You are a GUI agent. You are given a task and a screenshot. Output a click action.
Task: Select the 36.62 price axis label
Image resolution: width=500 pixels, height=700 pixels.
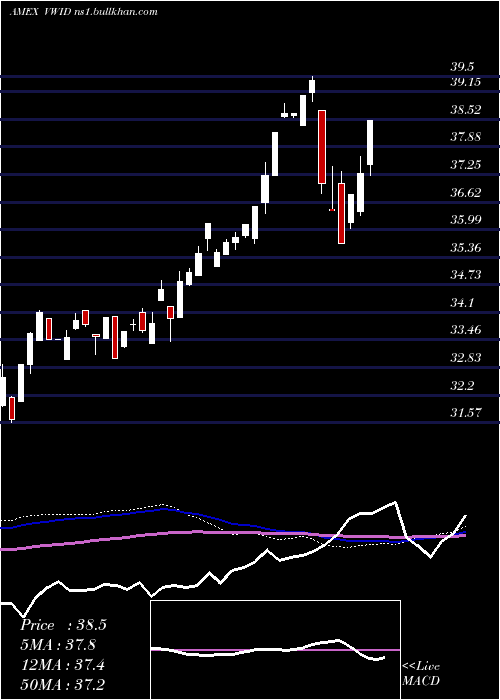pyautogui.click(x=465, y=192)
